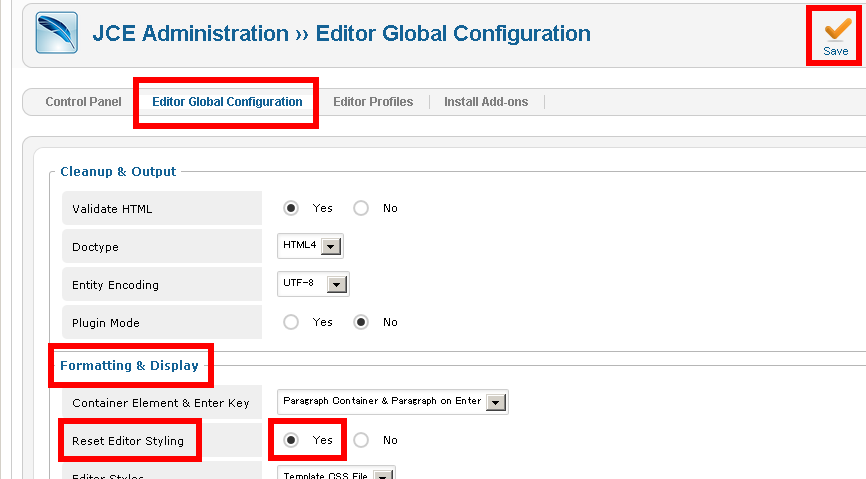Viewport: 866px width, 479px height.
Task: Open the Editor Styles Template CSS dropdown
Action: pyautogui.click(x=336, y=474)
